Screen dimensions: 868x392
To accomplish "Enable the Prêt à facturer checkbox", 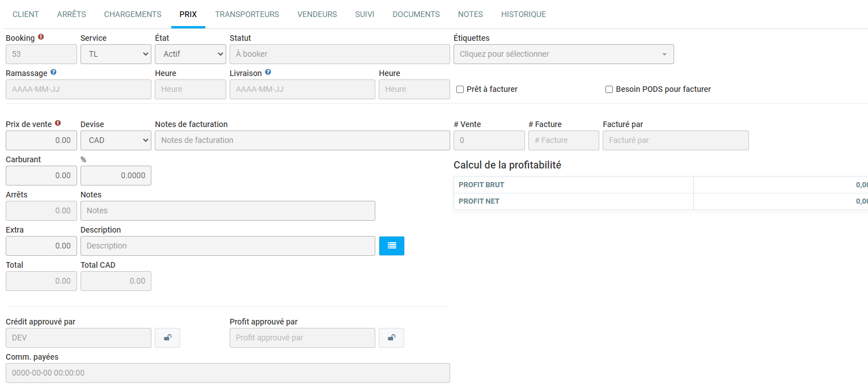I will [x=460, y=89].
